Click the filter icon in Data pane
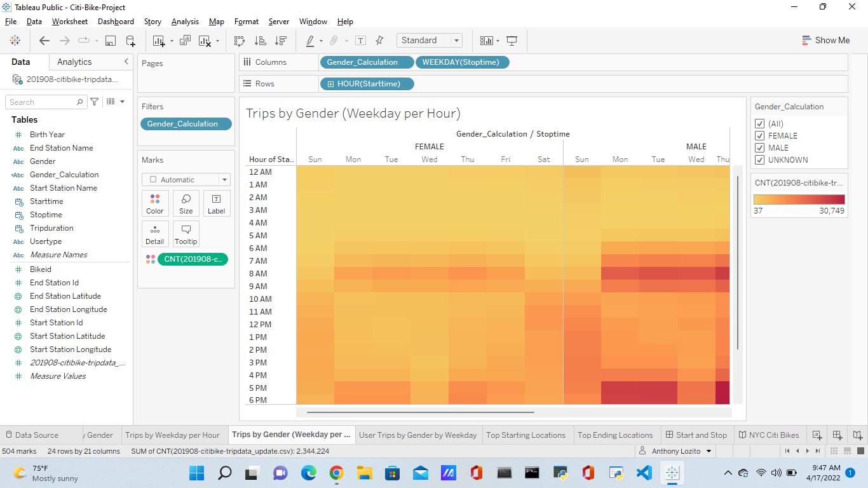This screenshot has width=868, height=488. 95,102
